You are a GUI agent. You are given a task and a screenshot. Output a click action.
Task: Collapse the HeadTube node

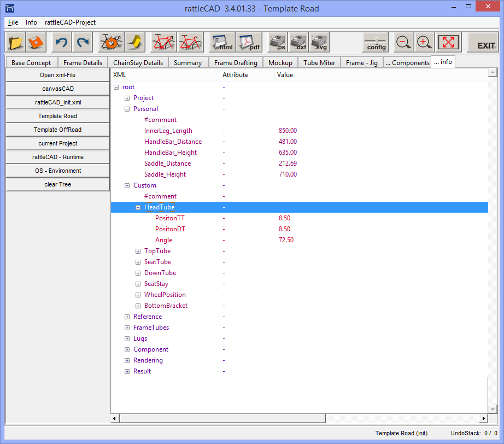(138, 207)
